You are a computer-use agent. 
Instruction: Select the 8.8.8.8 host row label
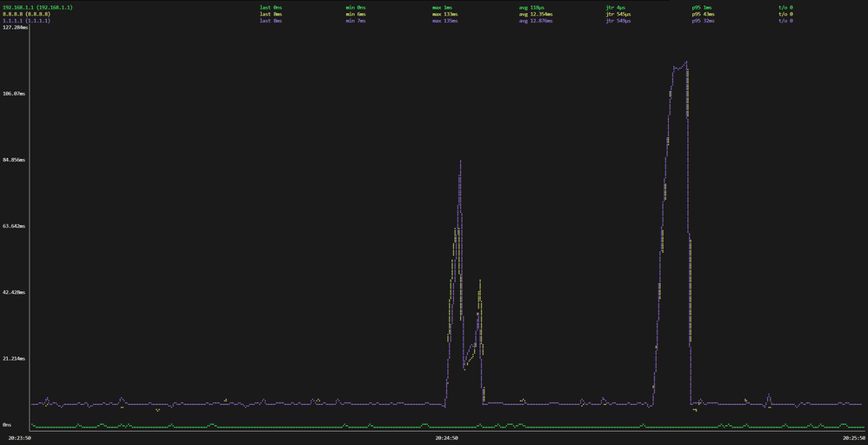coord(24,14)
